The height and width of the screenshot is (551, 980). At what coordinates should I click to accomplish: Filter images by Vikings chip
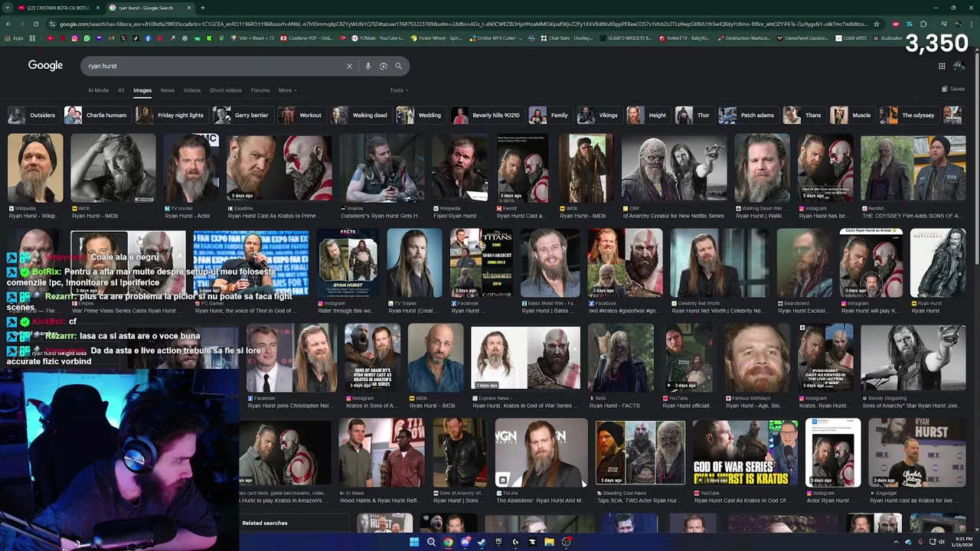tap(599, 115)
